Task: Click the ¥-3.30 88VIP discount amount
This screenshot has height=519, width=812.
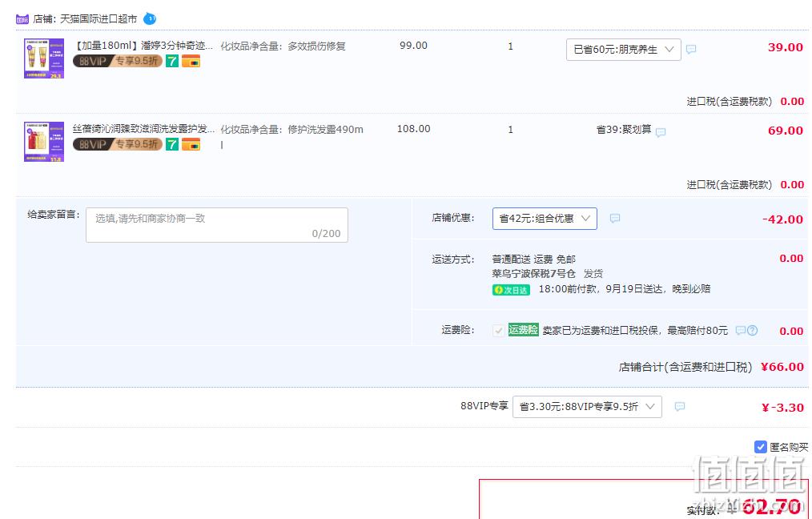Action: [782, 408]
